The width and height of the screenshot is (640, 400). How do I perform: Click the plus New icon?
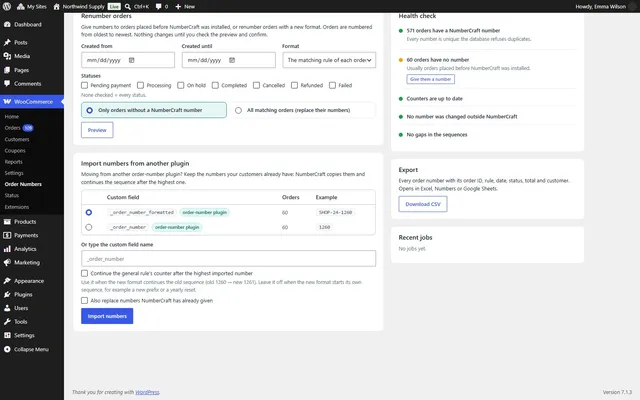(178, 7)
